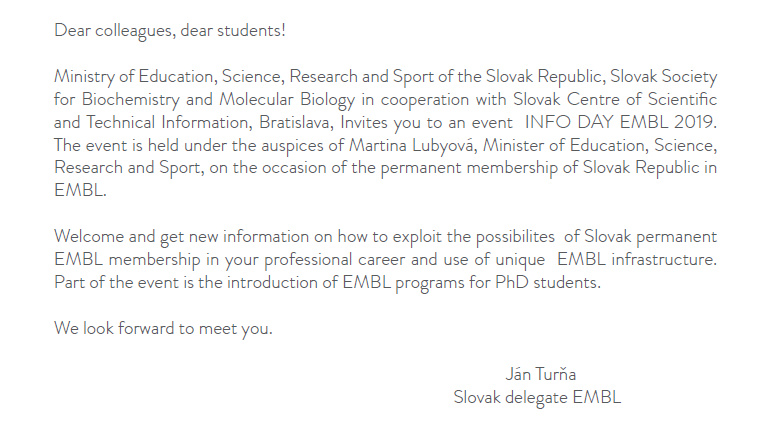This screenshot has width=776, height=429.
Task: Click the signature name 'Ján Turňa'
Action: 540,374
